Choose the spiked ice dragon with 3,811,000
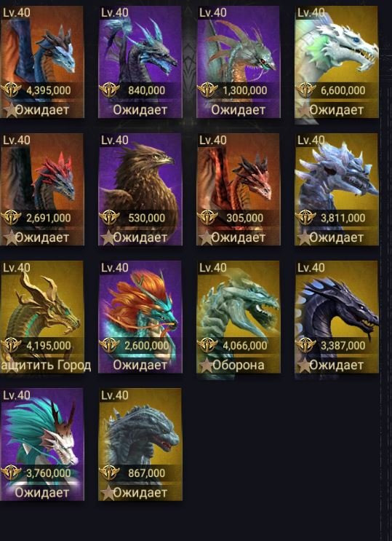 coord(337,189)
